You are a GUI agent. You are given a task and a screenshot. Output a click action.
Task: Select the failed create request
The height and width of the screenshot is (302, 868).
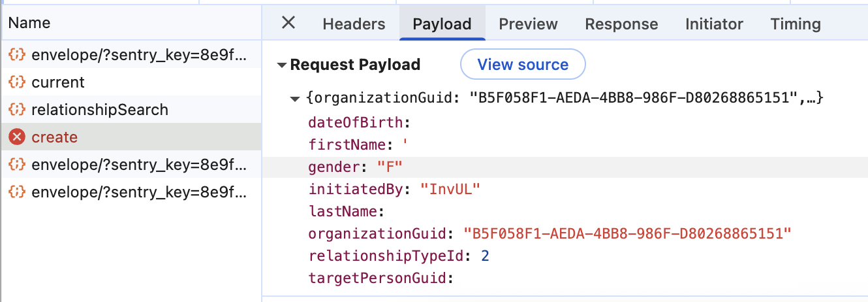(x=54, y=137)
